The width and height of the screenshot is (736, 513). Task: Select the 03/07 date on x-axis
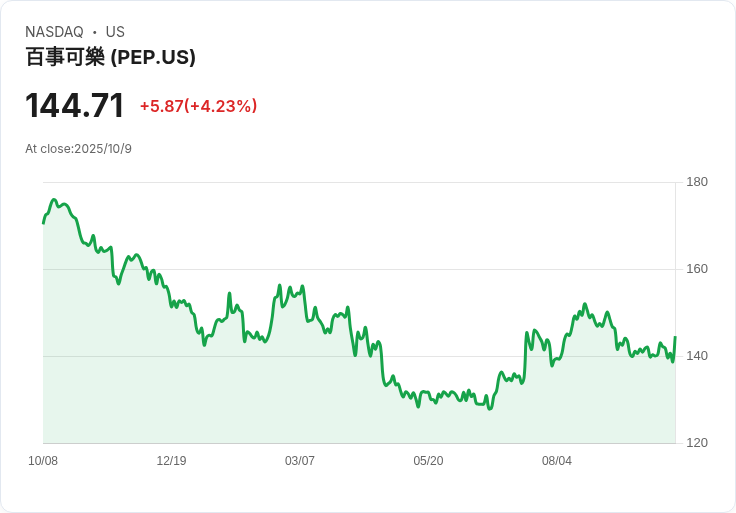(300, 461)
